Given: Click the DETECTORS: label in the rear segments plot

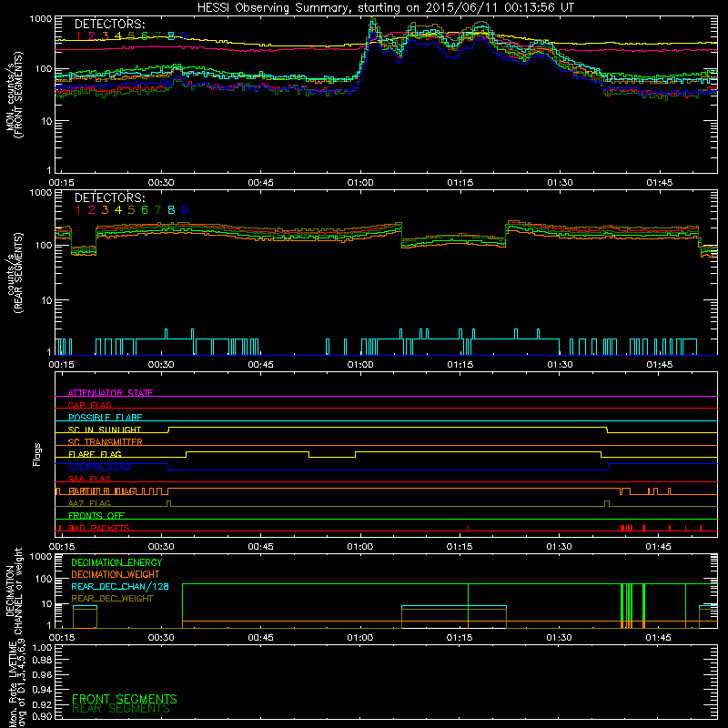Looking at the screenshot, I should (109, 197).
